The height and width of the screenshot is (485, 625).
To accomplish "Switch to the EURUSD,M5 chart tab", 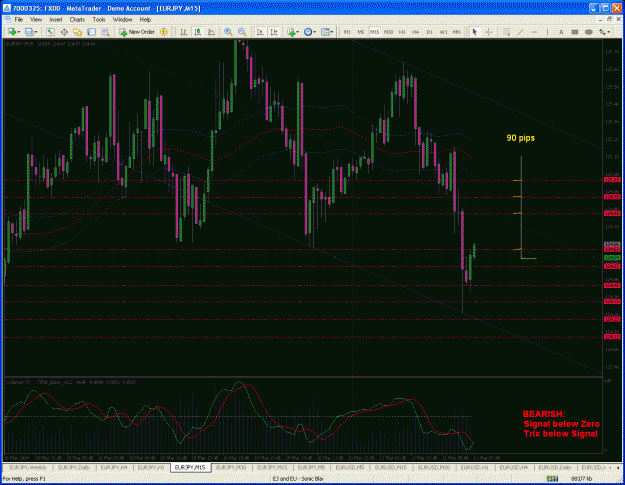I will pos(350,467).
